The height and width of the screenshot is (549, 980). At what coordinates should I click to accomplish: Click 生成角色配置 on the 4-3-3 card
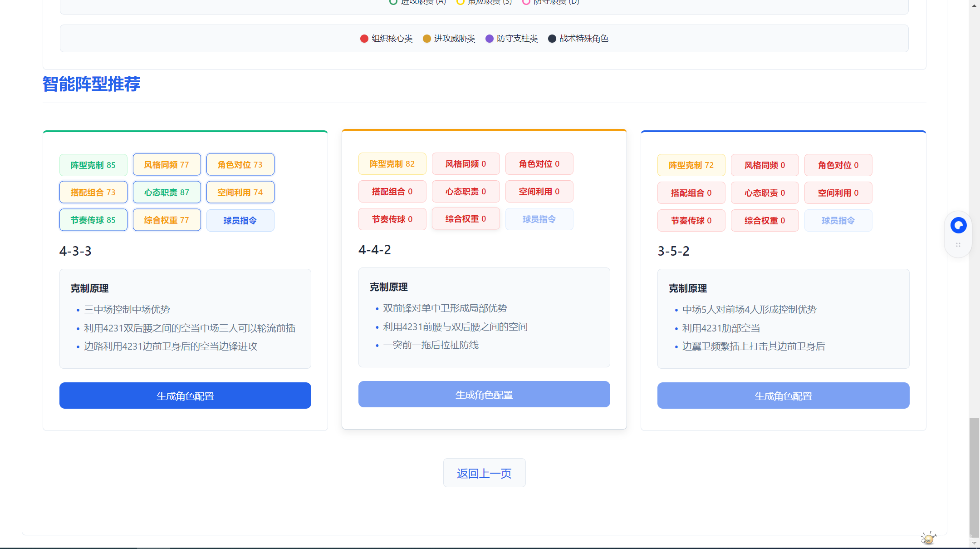(185, 396)
